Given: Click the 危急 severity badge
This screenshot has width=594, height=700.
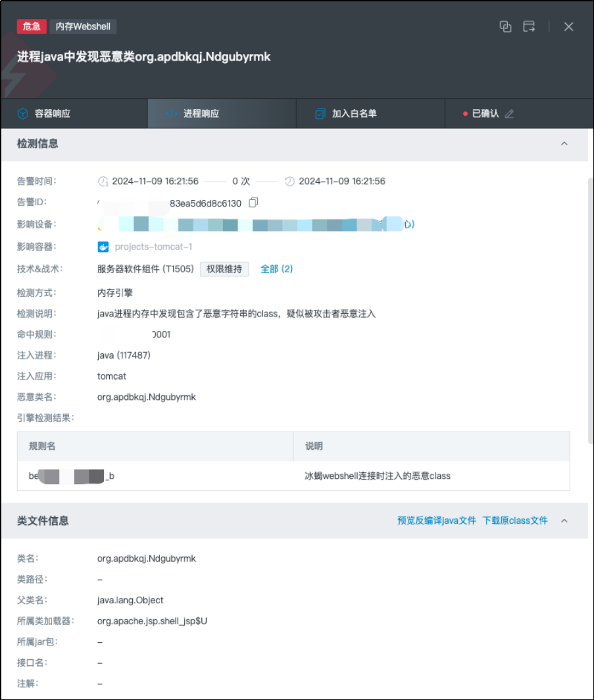Looking at the screenshot, I should [x=32, y=26].
